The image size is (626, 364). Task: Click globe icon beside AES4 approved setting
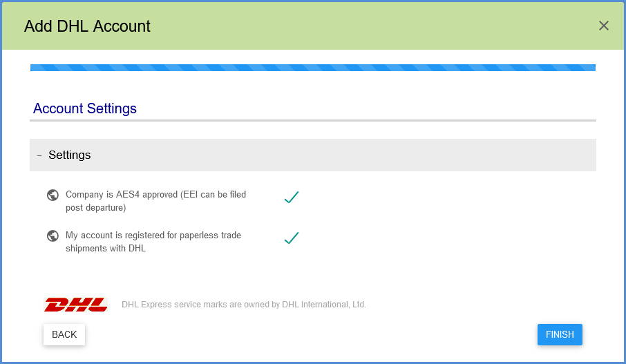point(53,195)
